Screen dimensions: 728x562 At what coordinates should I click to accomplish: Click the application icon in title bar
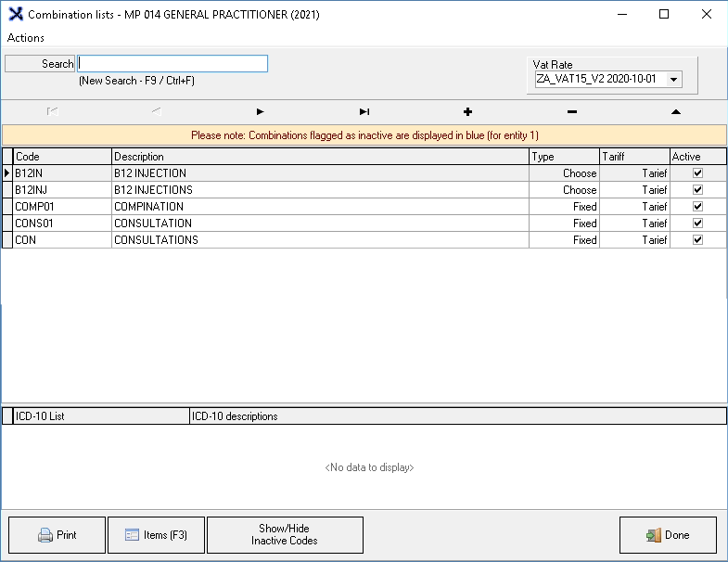pyautogui.click(x=15, y=15)
